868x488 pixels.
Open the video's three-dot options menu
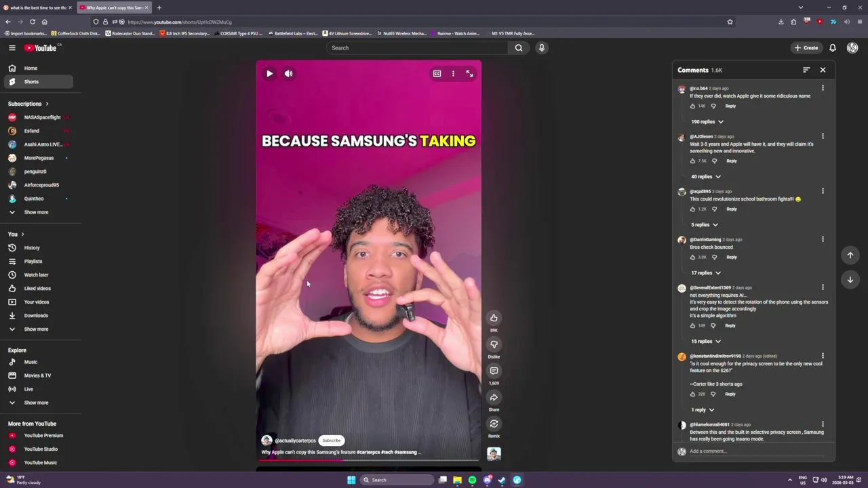(453, 73)
